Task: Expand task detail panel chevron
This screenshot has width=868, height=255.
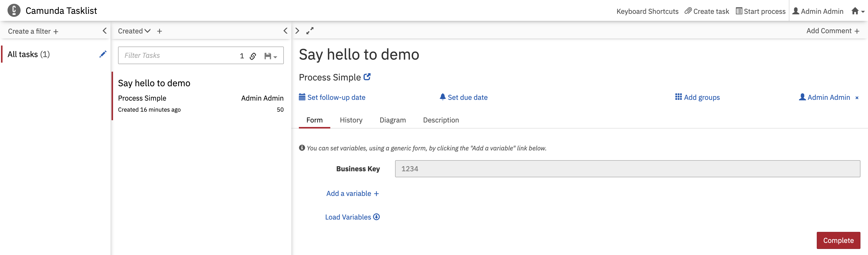Action: 297,31
